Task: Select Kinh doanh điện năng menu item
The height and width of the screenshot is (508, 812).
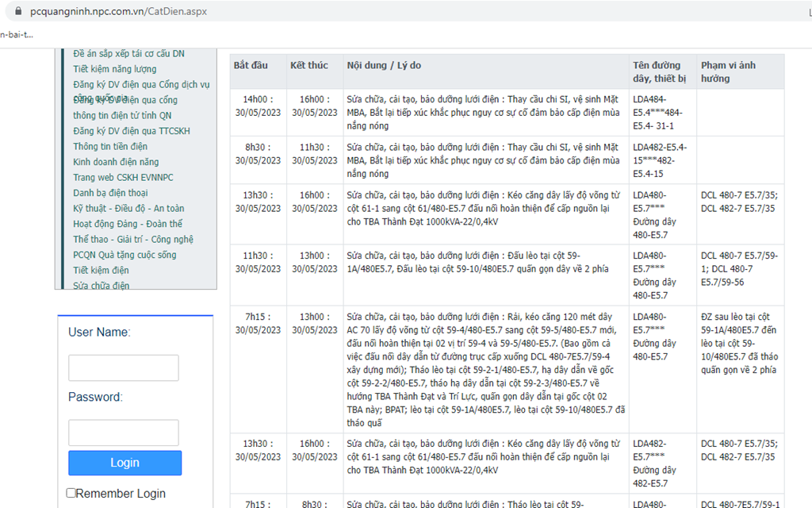Action: coord(116,162)
